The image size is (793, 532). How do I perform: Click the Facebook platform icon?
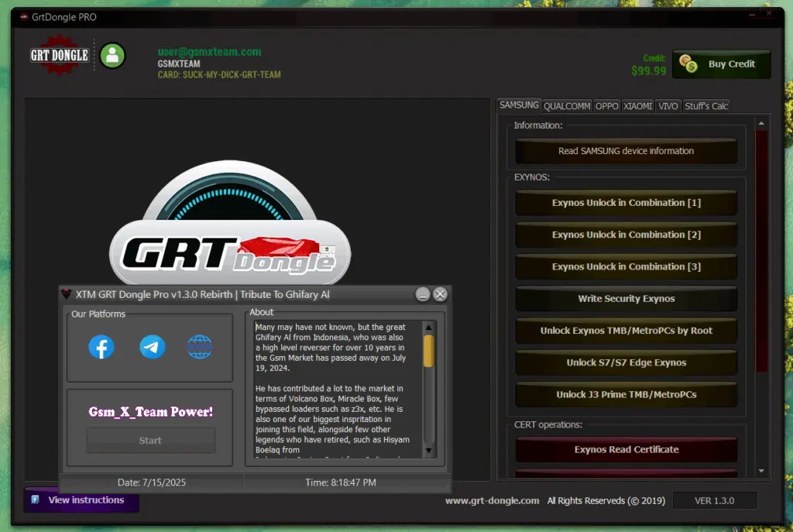(x=101, y=347)
